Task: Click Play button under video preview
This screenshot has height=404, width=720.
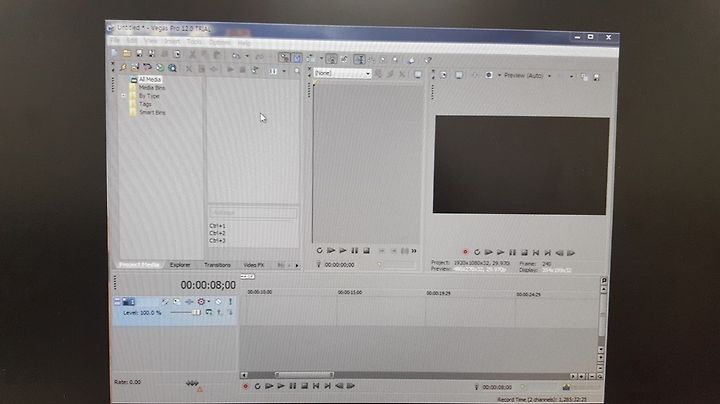Action: [x=501, y=252]
